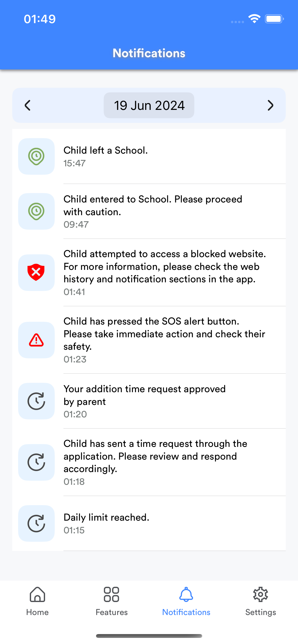298x644 pixels.
Task: Go to next day with right chevron
Action: [x=270, y=105]
